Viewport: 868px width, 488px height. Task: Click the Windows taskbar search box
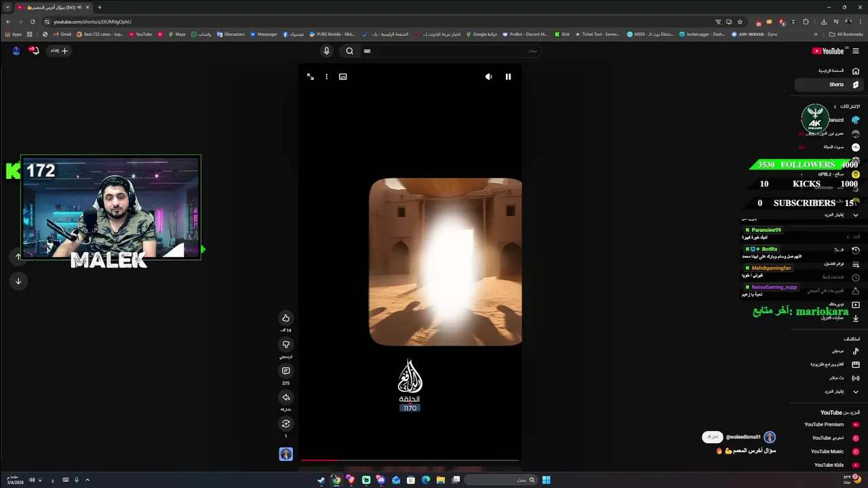502,480
